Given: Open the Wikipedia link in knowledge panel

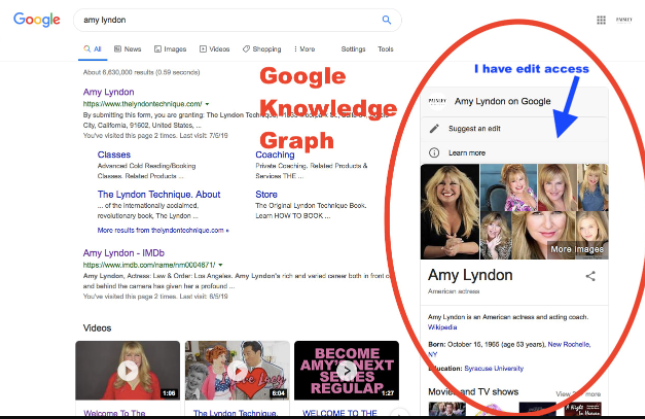Looking at the screenshot, I should click(443, 327).
